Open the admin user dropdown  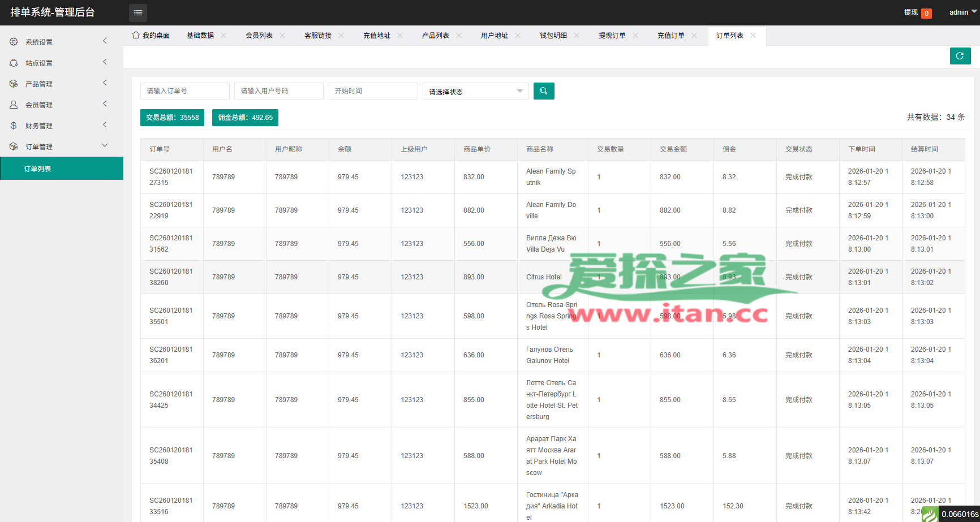click(x=962, y=12)
